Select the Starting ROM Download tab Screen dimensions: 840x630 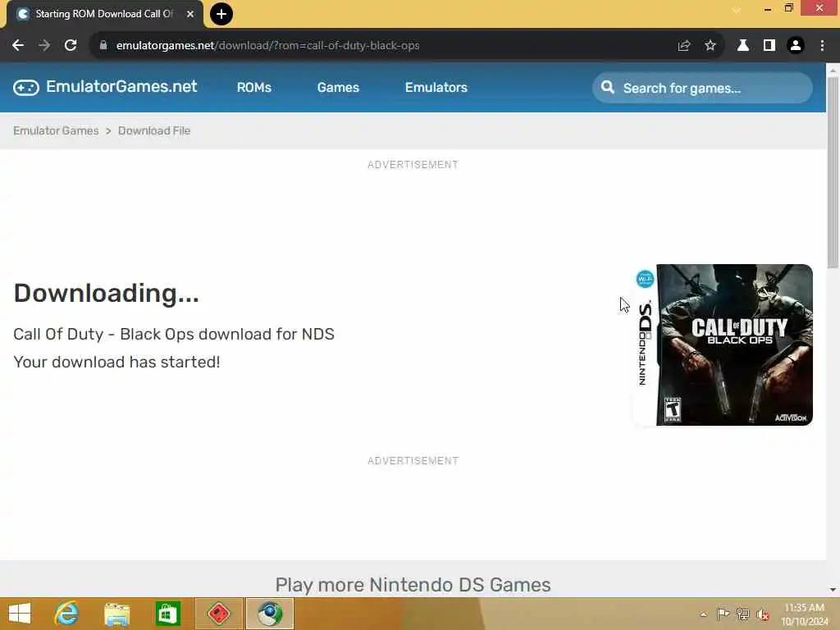104,14
